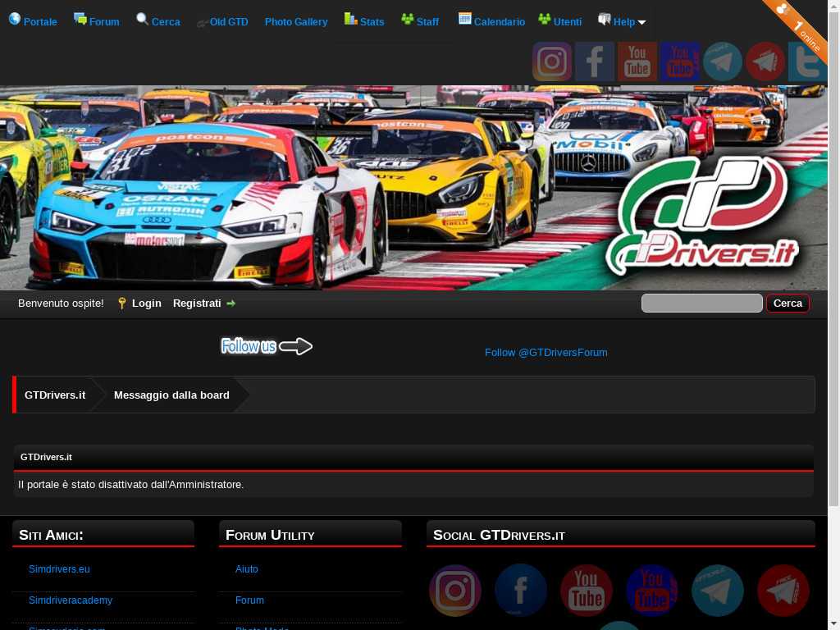This screenshot has width=840, height=630.
Task: Click the Aiuto link under Forum Utility
Action: coord(246,569)
